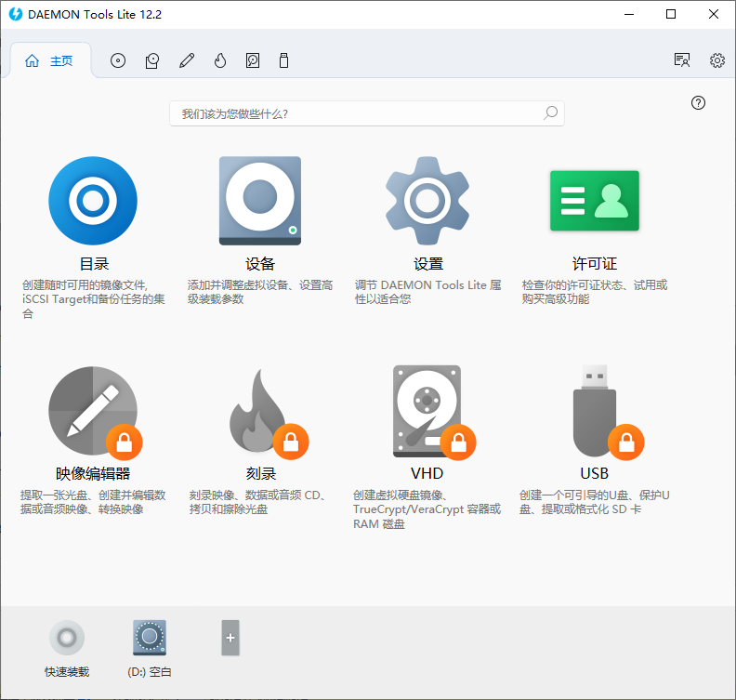Click the 许可证 title label
Viewport: 736px width, 700px height.
[594, 264]
